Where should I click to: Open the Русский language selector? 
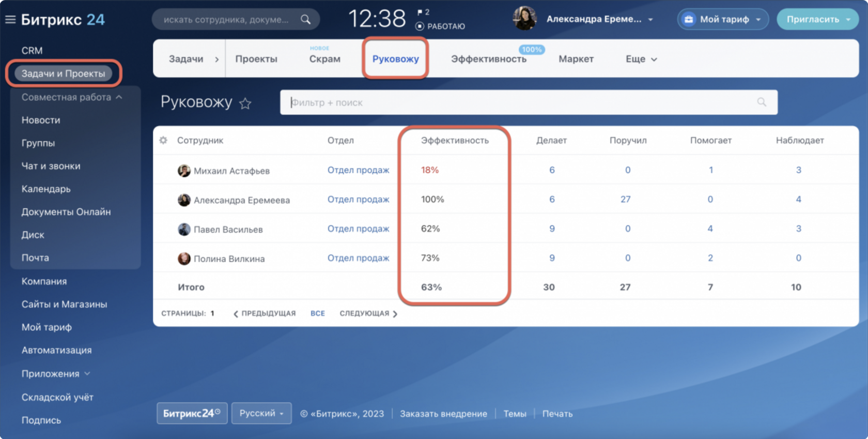(x=261, y=413)
